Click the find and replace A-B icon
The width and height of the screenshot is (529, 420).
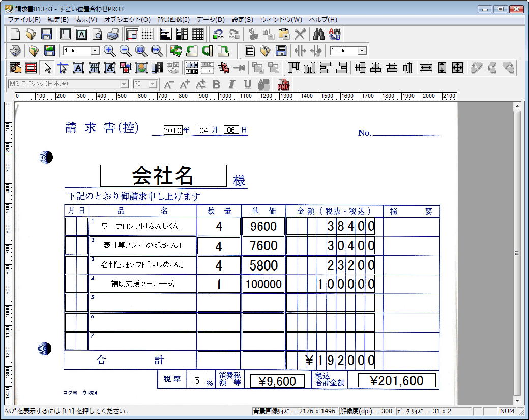pyautogui.click(x=335, y=35)
